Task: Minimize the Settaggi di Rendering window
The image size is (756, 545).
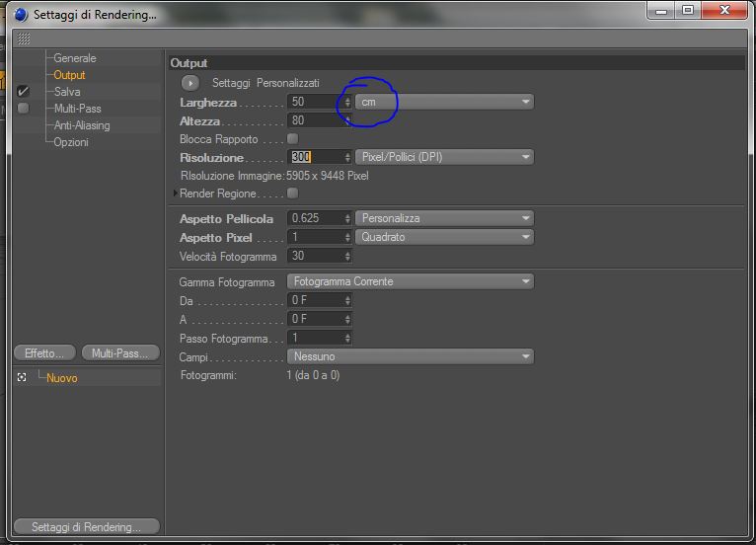Action: (x=661, y=10)
